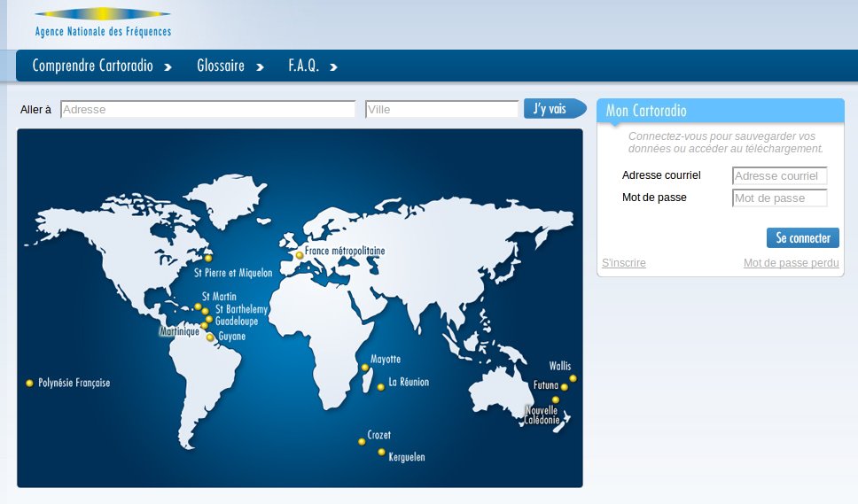
Task: Click the Agence Nationale des Fréquences logo
Action: 103,23
